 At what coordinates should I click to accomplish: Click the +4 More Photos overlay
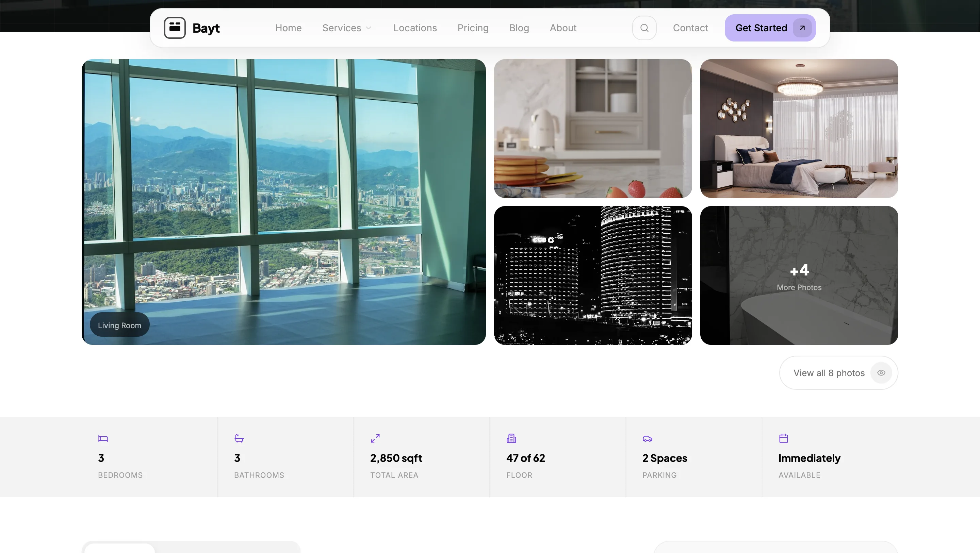[x=799, y=276]
